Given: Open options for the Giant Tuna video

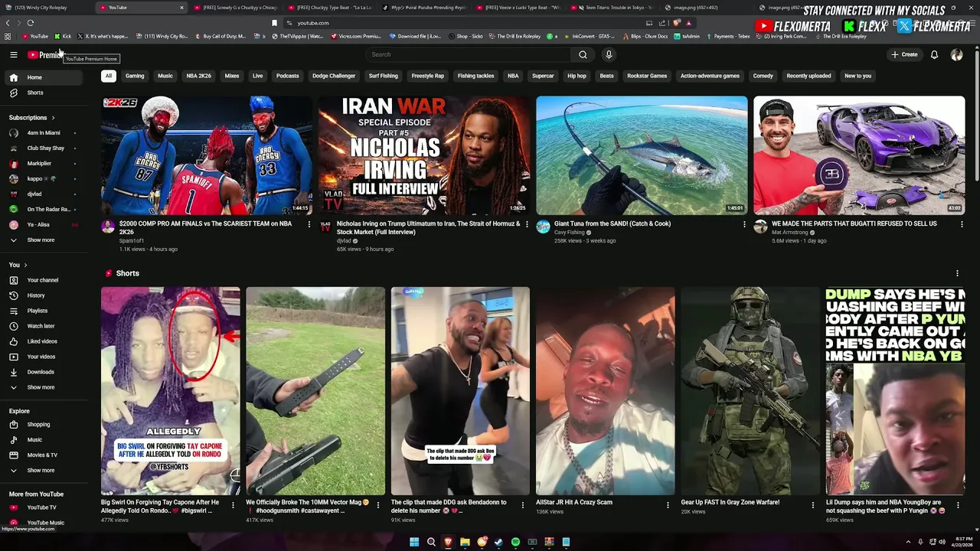Looking at the screenshot, I should (x=744, y=224).
